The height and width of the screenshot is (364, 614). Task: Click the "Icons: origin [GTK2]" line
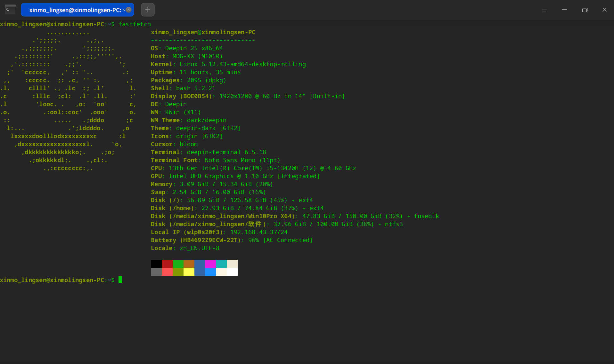[x=187, y=136]
